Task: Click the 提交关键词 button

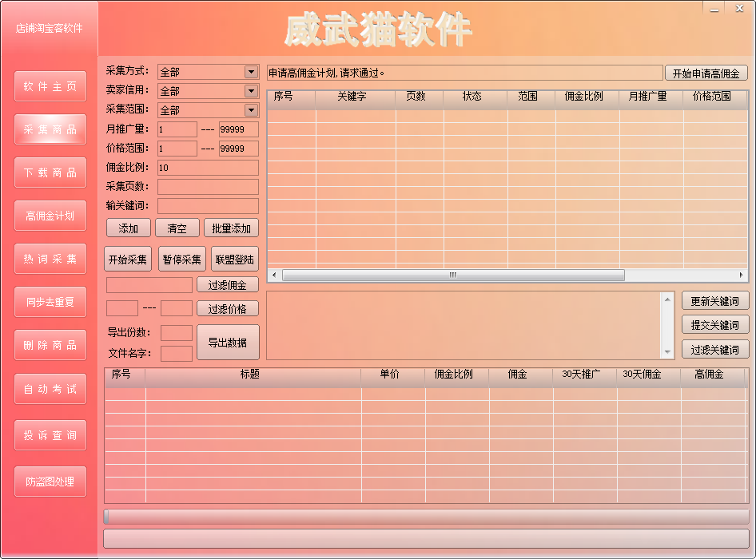Action: [x=715, y=325]
